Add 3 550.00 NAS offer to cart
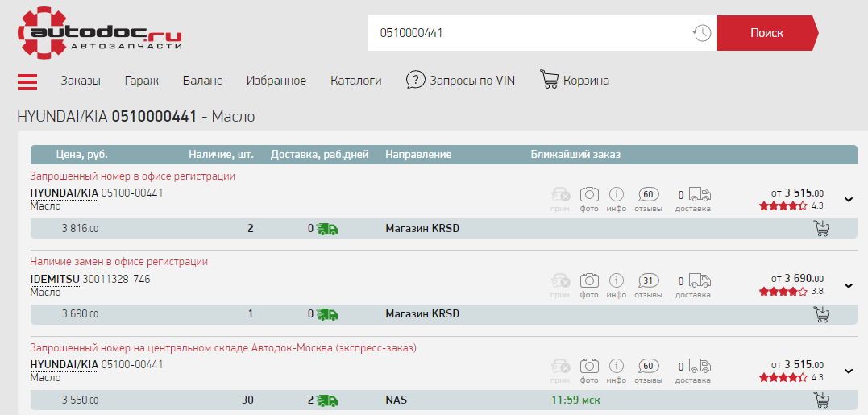 pyautogui.click(x=821, y=400)
